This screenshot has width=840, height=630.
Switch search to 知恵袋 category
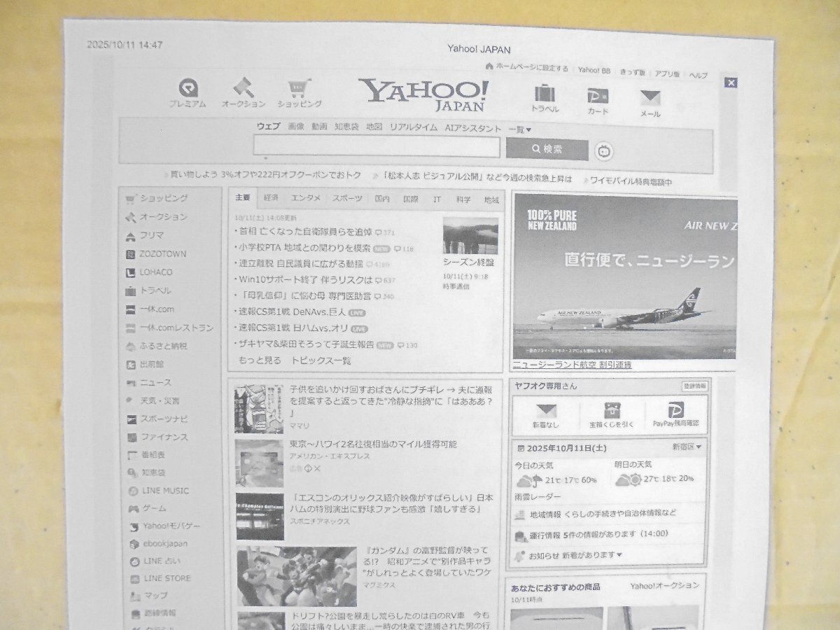click(346, 127)
